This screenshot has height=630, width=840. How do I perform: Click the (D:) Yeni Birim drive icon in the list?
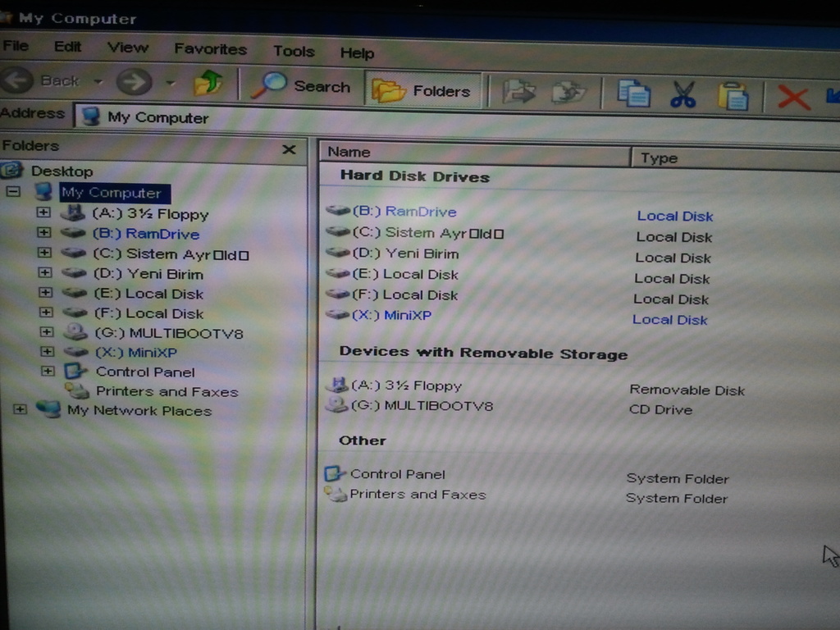338,253
